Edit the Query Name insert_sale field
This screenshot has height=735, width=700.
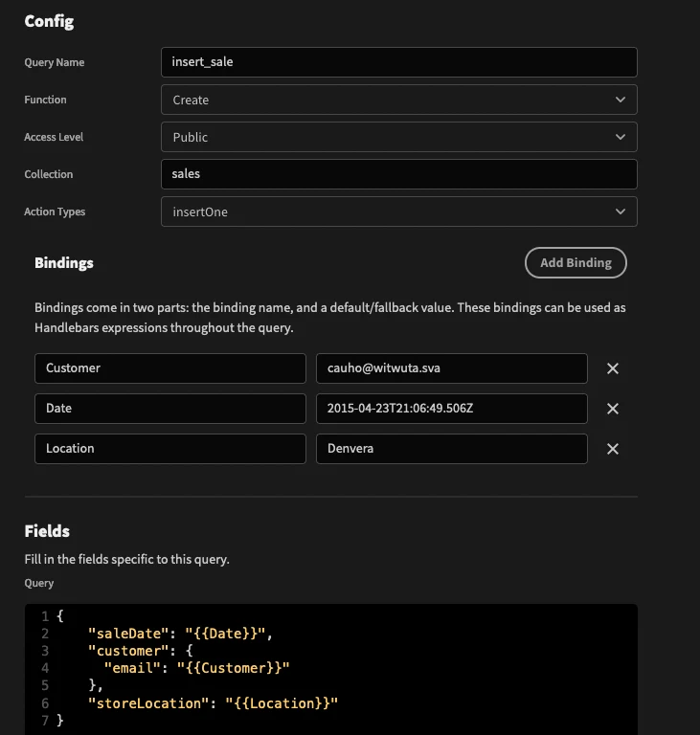398,62
